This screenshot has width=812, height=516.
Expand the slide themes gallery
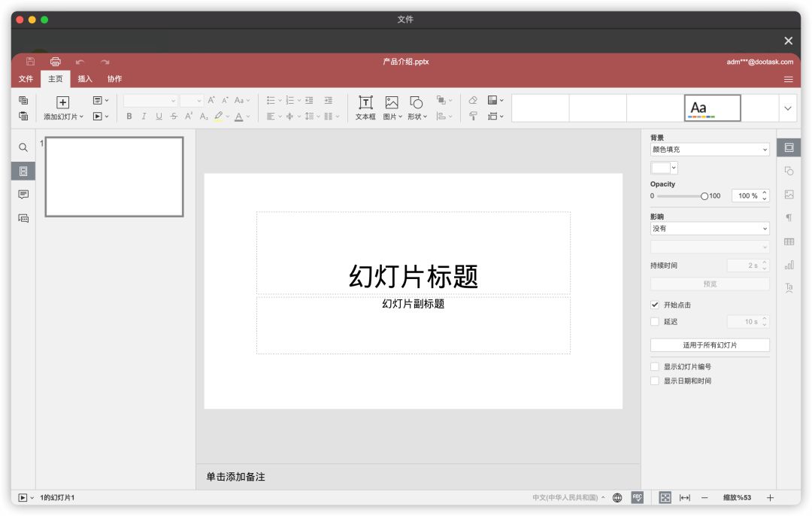pyautogui.click(x=788, y=108)
